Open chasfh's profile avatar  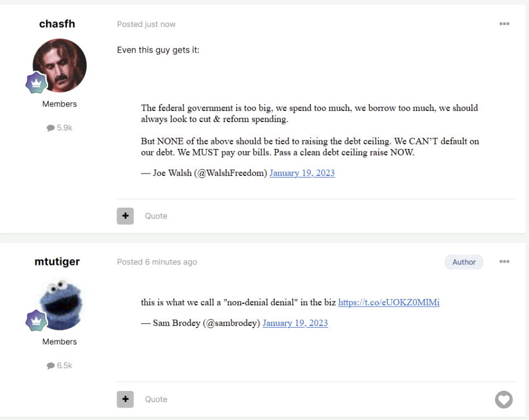coord(60,64)
